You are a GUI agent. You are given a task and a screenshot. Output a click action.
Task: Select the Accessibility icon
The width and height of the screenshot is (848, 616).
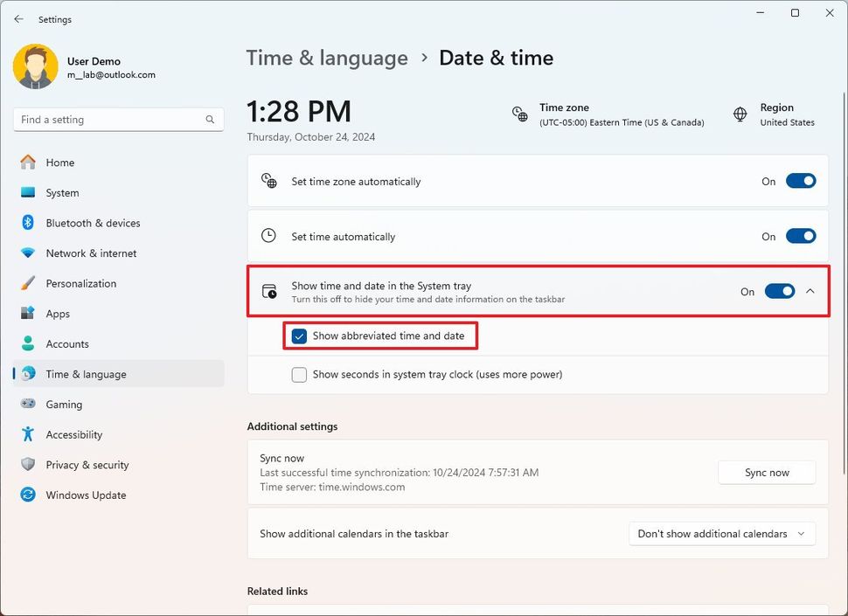click(x=29, y=434)
